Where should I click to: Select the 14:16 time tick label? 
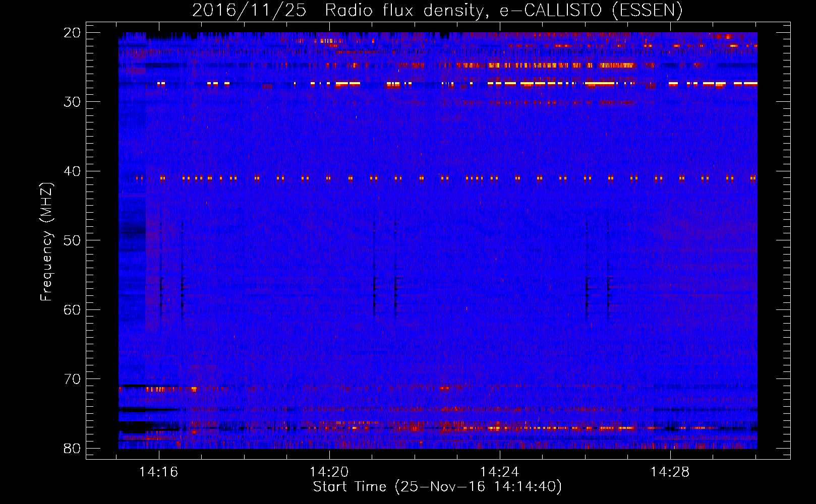click(x=159, y=472)
